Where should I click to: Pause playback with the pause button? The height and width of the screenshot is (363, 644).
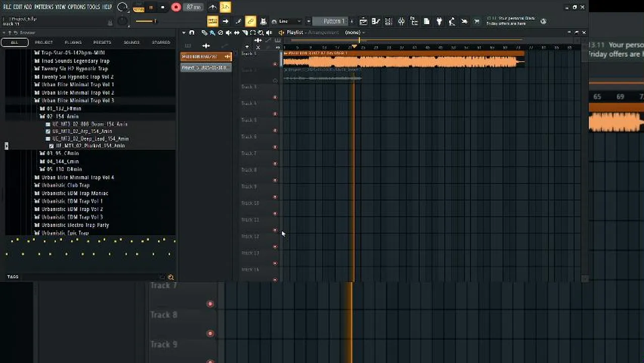pyautogui.click(x=151, y=7)
